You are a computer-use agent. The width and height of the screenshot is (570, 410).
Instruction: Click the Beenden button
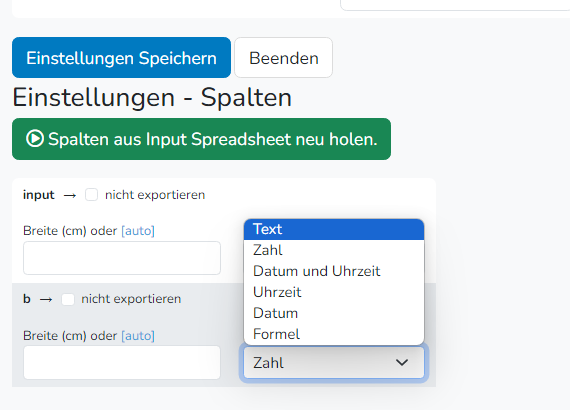(284, 58)
